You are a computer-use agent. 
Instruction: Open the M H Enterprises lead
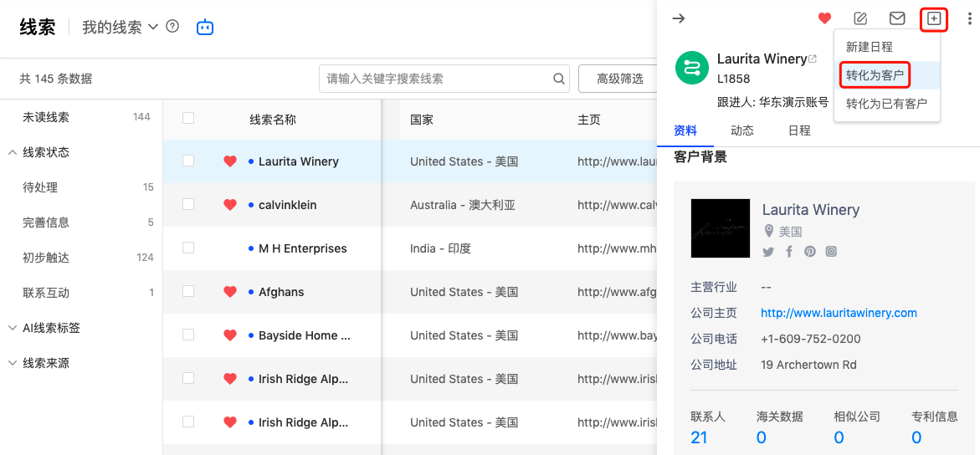[x=302, y=248]
